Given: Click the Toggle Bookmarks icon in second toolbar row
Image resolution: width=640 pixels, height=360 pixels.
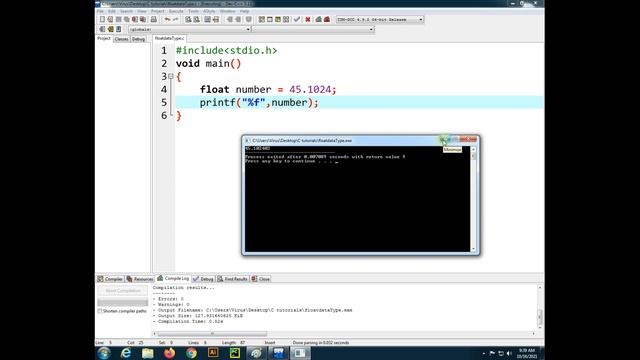Looking at the screenshot, I should click(110, 29).
